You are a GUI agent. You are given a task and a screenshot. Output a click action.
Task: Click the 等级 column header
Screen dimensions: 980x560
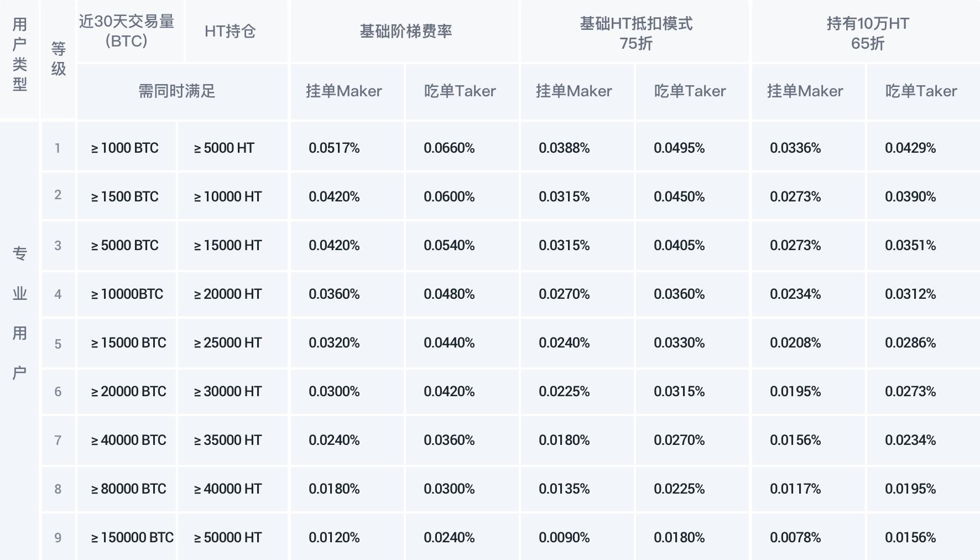click(x=58, y=59)
